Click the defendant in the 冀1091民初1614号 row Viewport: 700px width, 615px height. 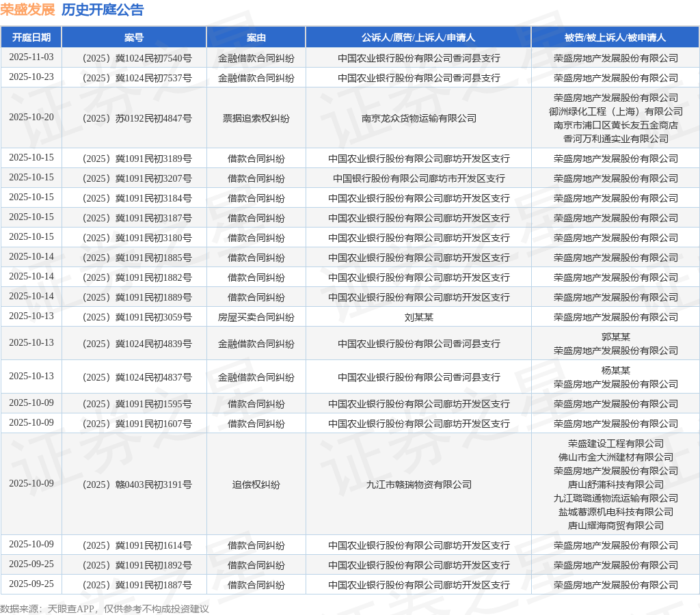pos(616,545)
